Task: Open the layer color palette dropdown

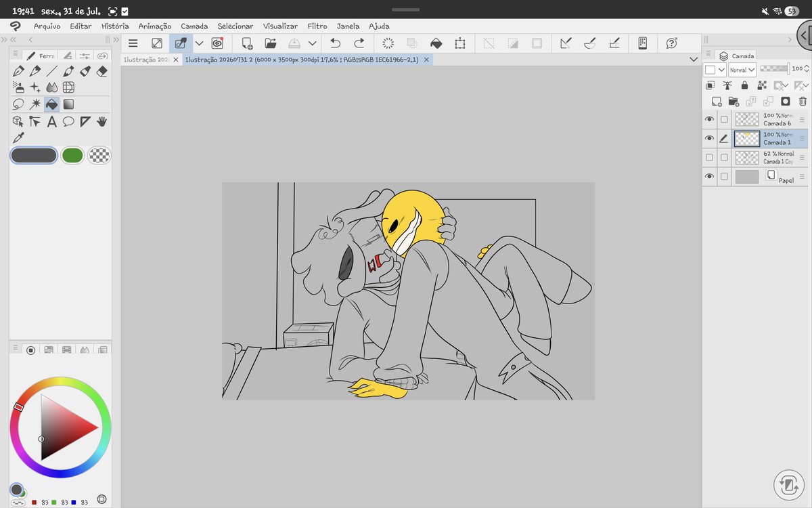Action: [715, 70]
